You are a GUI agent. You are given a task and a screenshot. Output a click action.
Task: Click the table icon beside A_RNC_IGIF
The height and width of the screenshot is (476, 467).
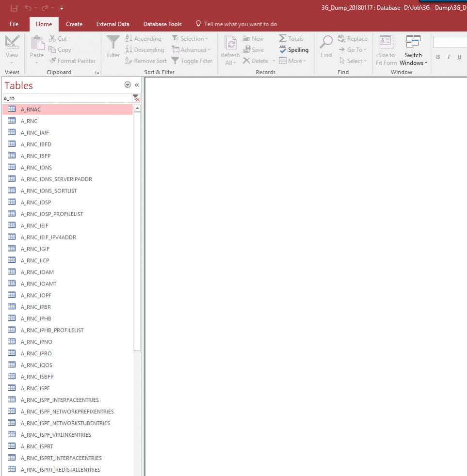pos(12,248)
